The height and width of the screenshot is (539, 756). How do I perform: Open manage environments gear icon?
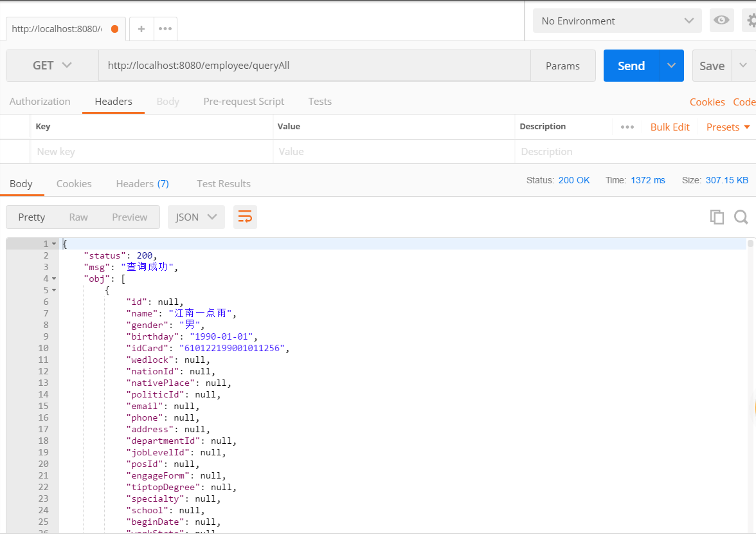[751, 21]
